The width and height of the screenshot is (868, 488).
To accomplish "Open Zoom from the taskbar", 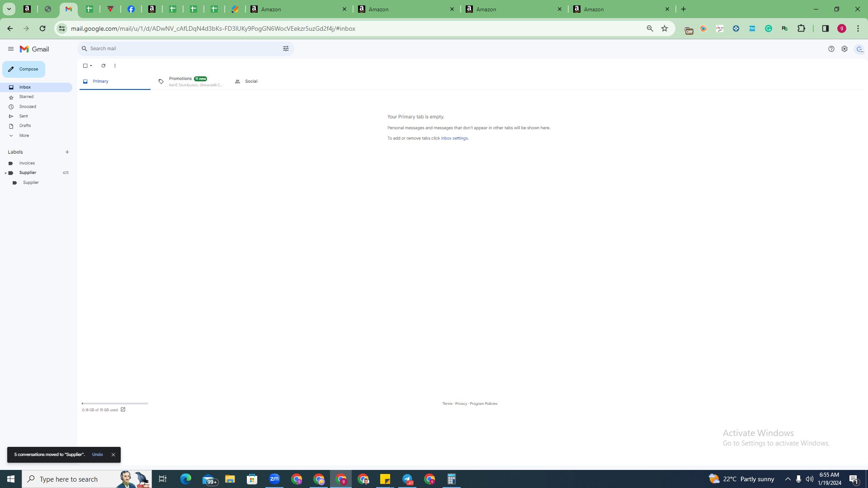I will tap(274, 479).
